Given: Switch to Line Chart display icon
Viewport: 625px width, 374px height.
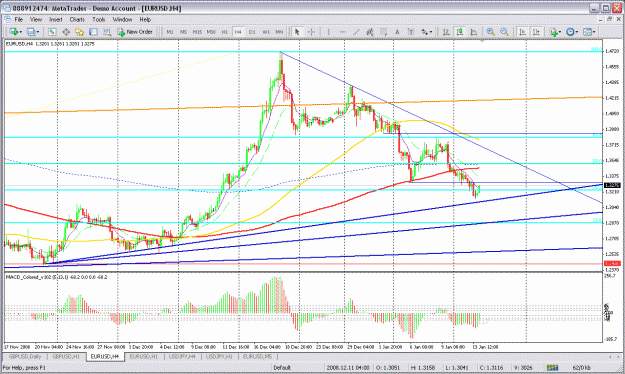Looking at the screenshot, I should [474, 32].
